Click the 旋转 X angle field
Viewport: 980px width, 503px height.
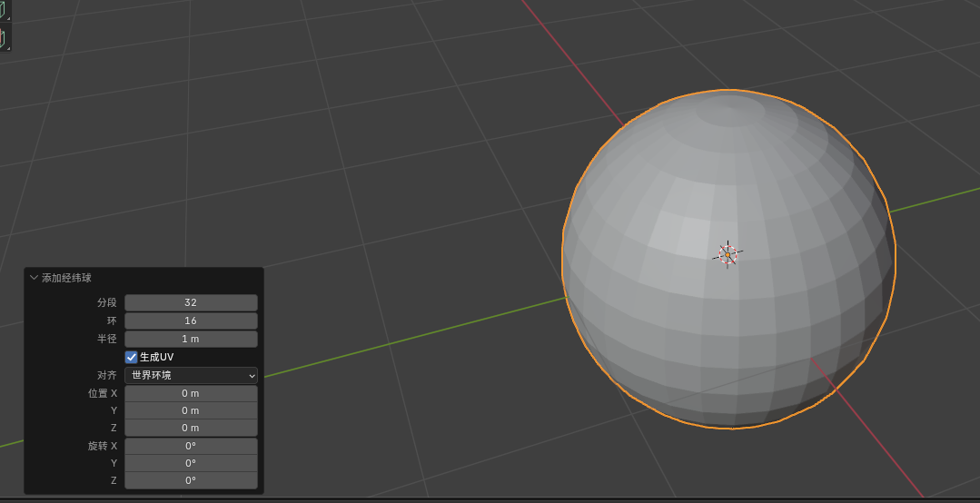pos(191,446)
